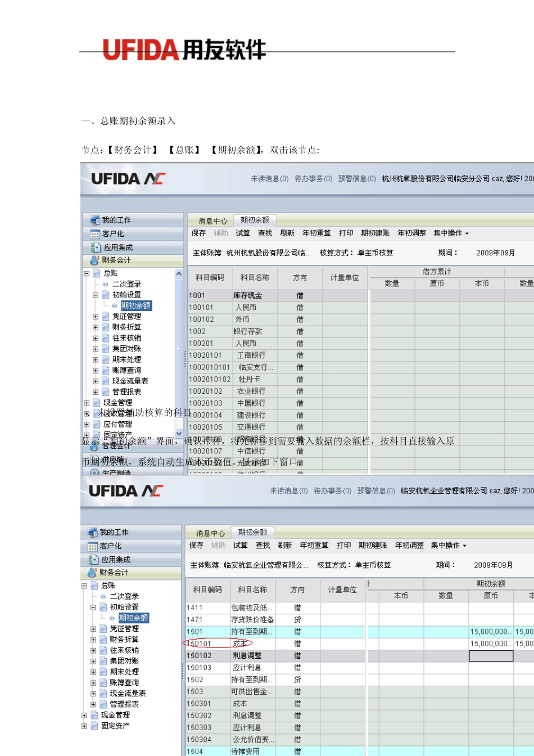The image size is (534, 756).
Task: Click 账簿查询 folder icon in lower tree
Action: 103,682
